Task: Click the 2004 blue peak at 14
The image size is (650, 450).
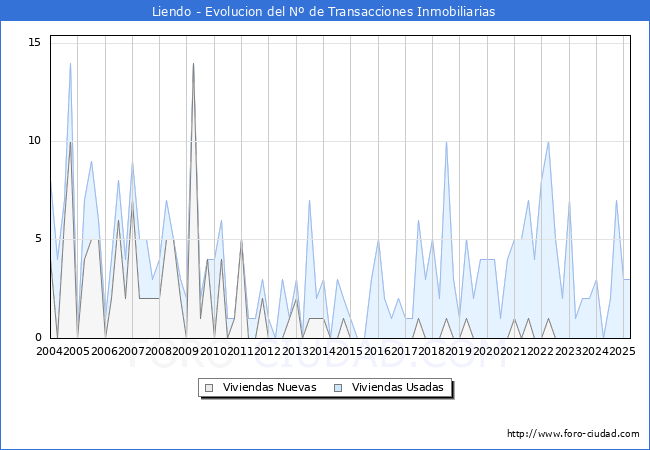Action: click(x=70, y=63)
